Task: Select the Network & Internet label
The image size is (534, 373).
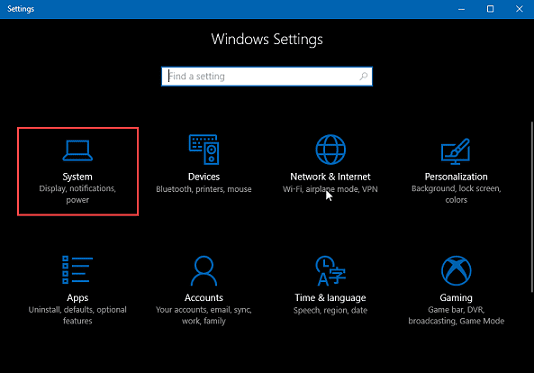Action: [330, 176]
